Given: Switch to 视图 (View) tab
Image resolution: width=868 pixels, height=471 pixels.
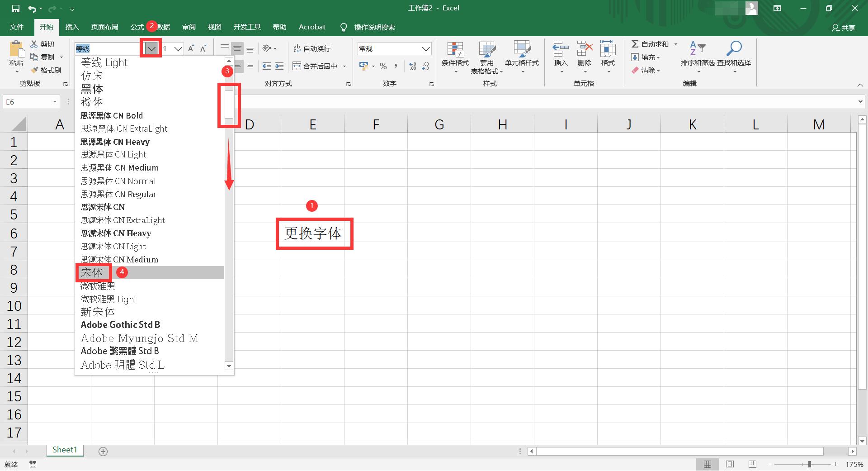Looking at the screenshot, I should 214,27.
